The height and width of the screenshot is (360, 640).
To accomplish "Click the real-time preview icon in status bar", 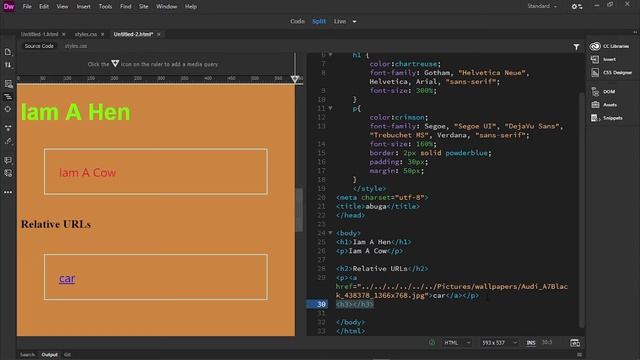I will point(575,343).
